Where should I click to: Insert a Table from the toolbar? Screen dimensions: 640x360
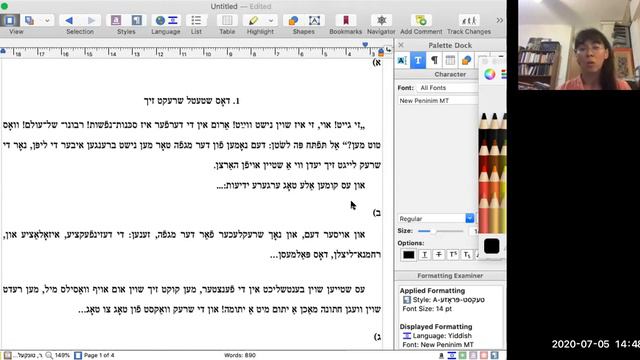coord(227,20)
